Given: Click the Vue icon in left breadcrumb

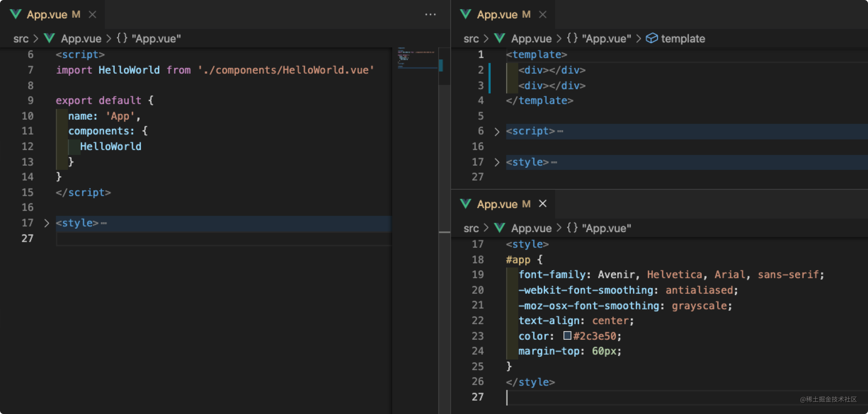Looking at the screenshot, I should [x=49, y=38].
